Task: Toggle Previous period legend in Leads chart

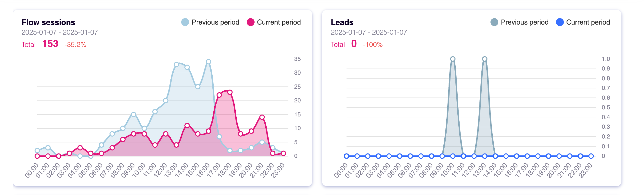Action: pos(519,22)
